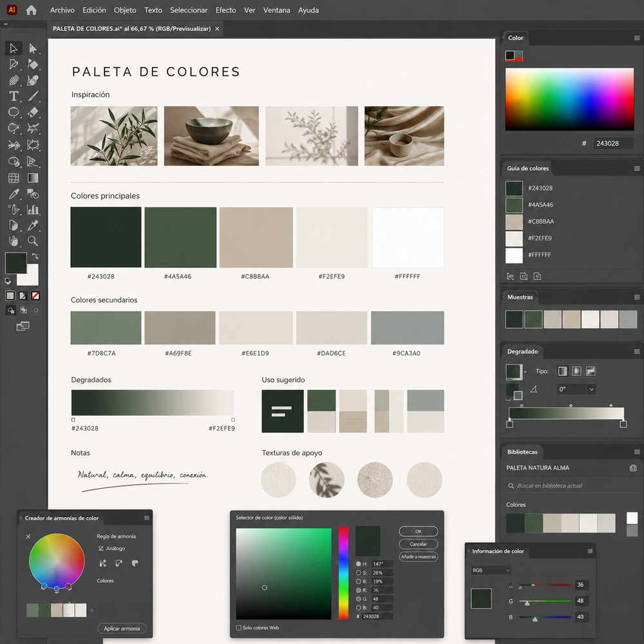
Task: Open the Ventana menu
Action: (276, 10)
